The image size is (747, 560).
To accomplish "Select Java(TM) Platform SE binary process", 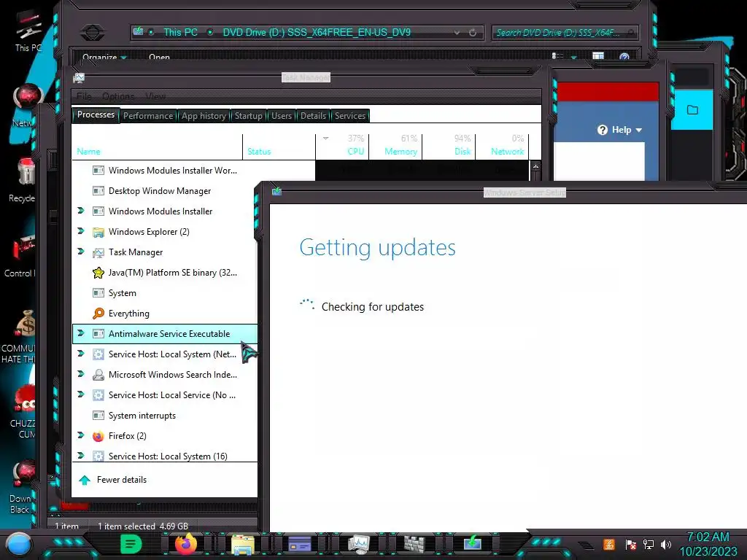I will pos(165,273).
